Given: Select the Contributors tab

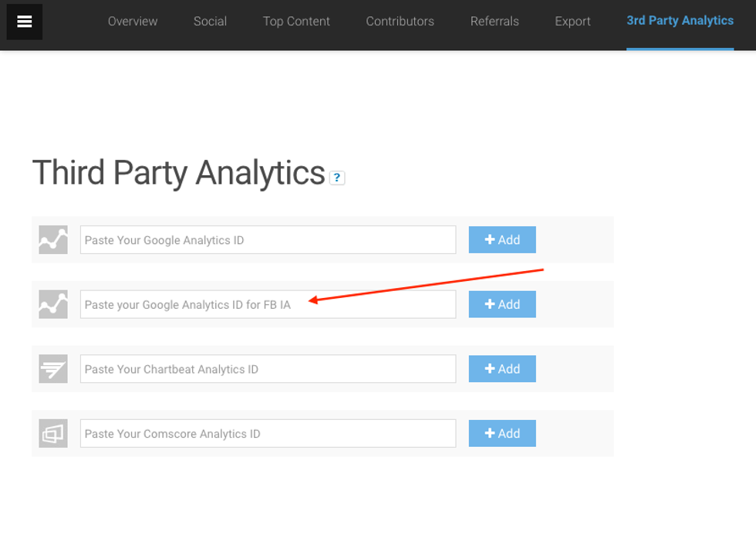Looking at the screenshot, I should point(400,22).
